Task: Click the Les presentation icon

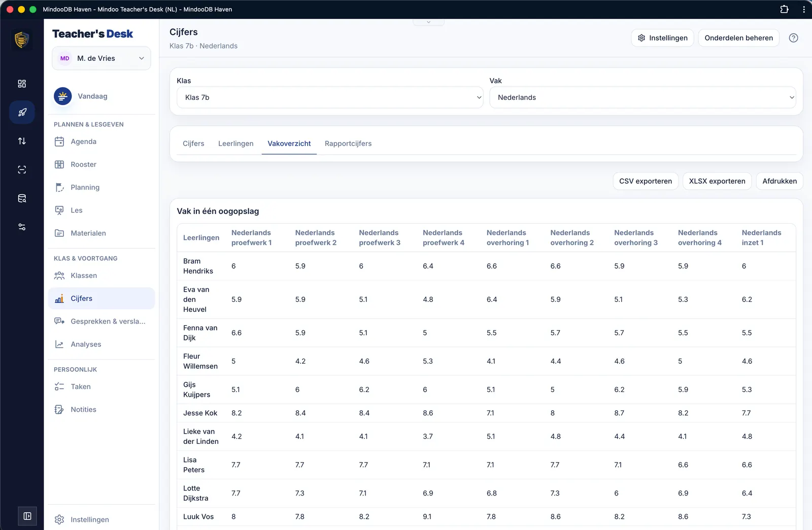Action: pos(59,210)
